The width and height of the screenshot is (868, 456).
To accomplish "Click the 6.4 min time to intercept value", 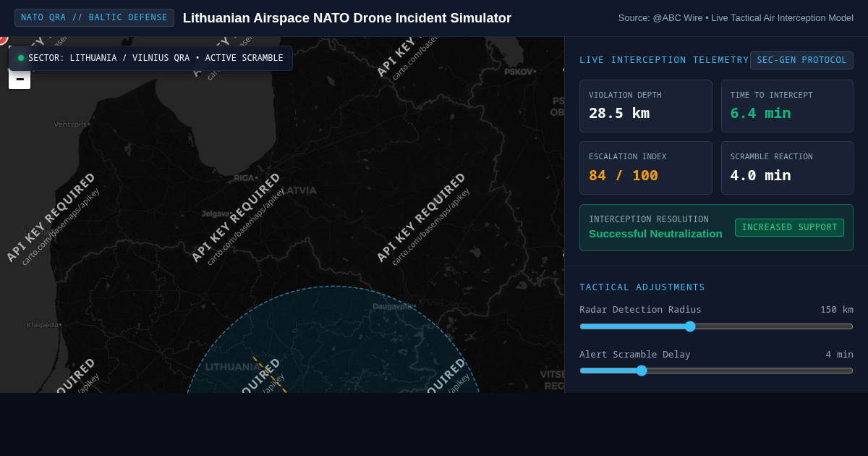I will tap(760, 113).
